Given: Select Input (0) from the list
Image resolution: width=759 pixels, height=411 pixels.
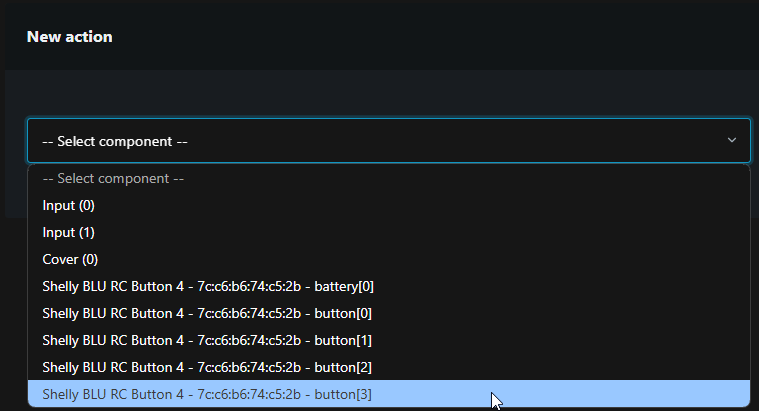Looking at the screenshot, I should [68, 206].
